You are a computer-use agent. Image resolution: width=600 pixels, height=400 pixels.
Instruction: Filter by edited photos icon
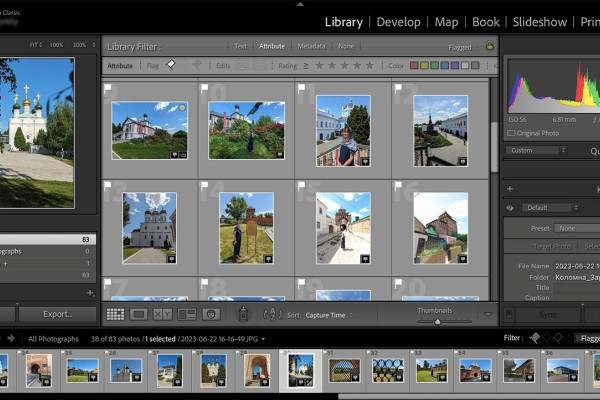tap(242, 65)
